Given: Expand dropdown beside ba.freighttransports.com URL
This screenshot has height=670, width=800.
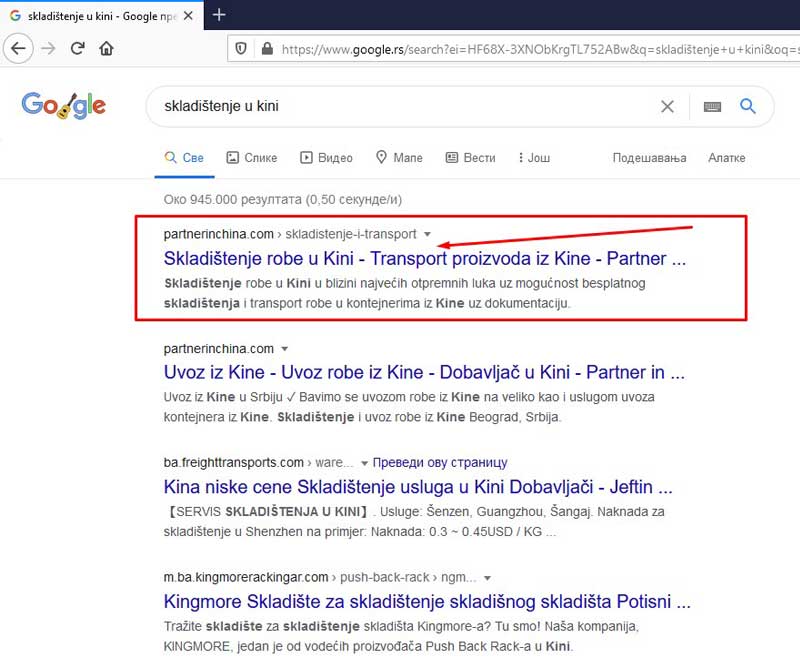Looking at the screenshot, I should pyautogui.click(x=364, y=463).
